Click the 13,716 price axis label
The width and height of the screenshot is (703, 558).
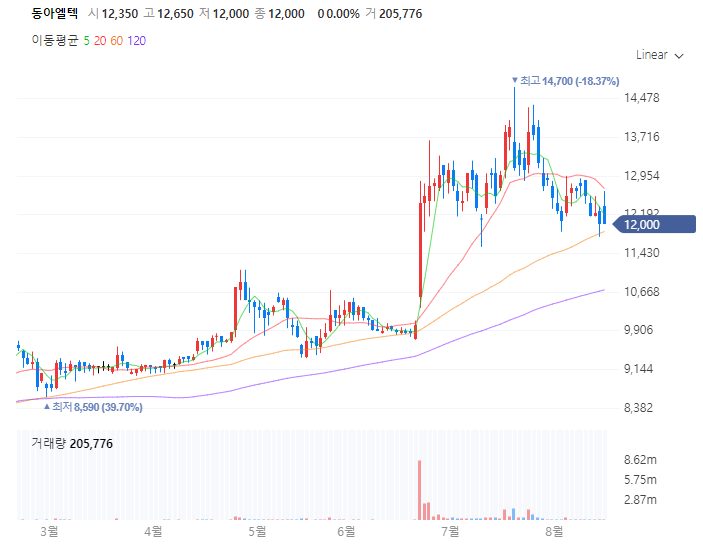tap(642, 137)
